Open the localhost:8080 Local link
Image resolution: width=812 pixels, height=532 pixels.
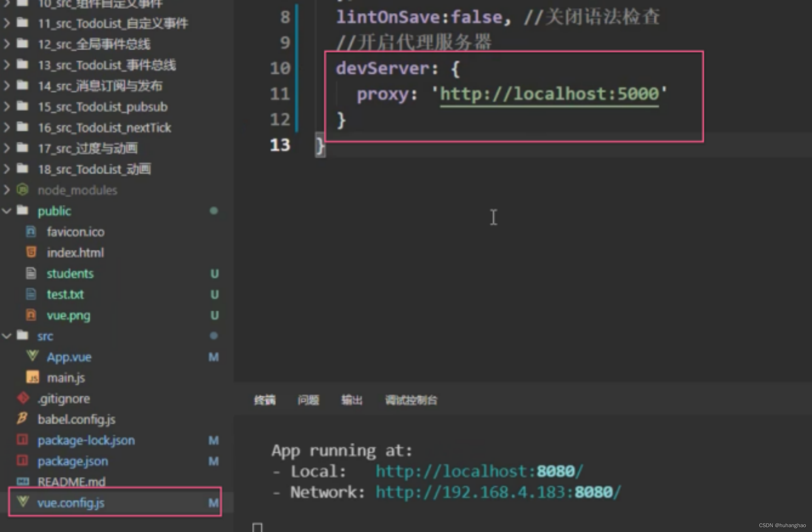479,471
